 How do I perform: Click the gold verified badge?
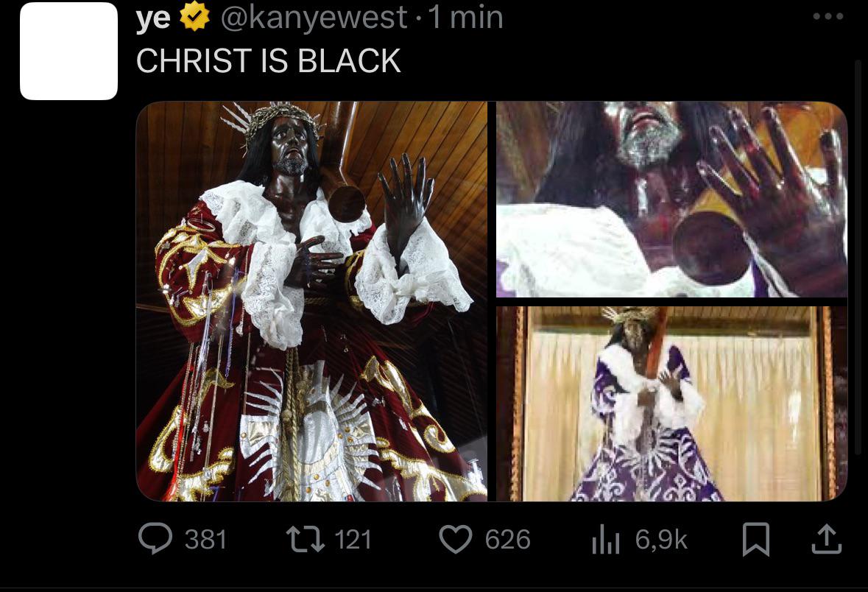point(195,17)
